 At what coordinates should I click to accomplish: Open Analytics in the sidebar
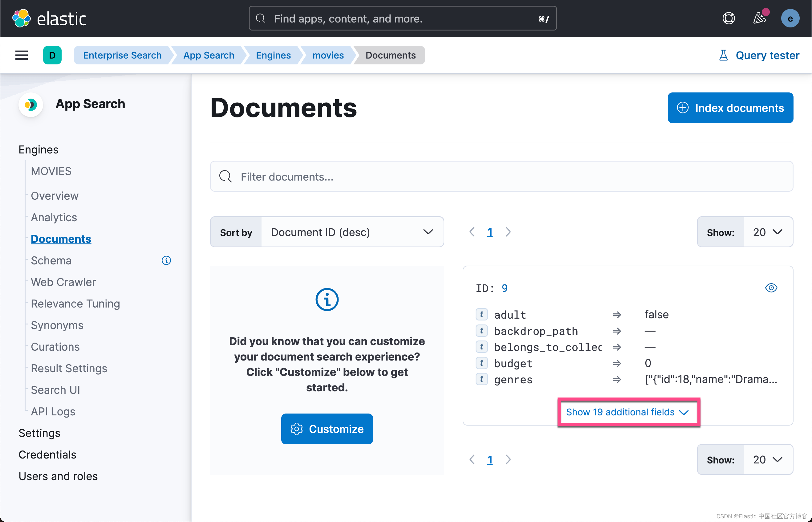point(54,217)
